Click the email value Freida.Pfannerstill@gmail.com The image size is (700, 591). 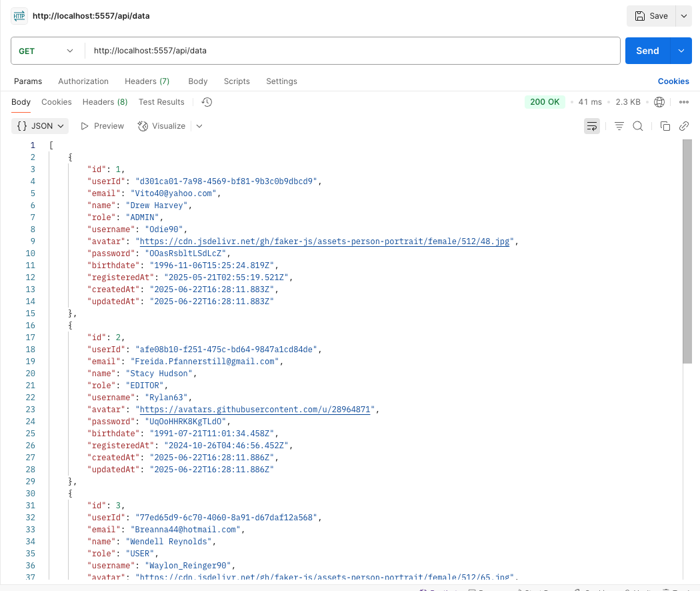205,362
